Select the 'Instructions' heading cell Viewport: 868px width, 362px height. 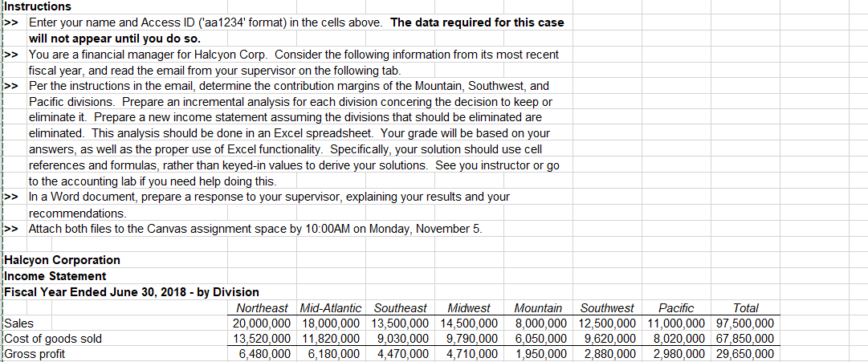[39, 6]
